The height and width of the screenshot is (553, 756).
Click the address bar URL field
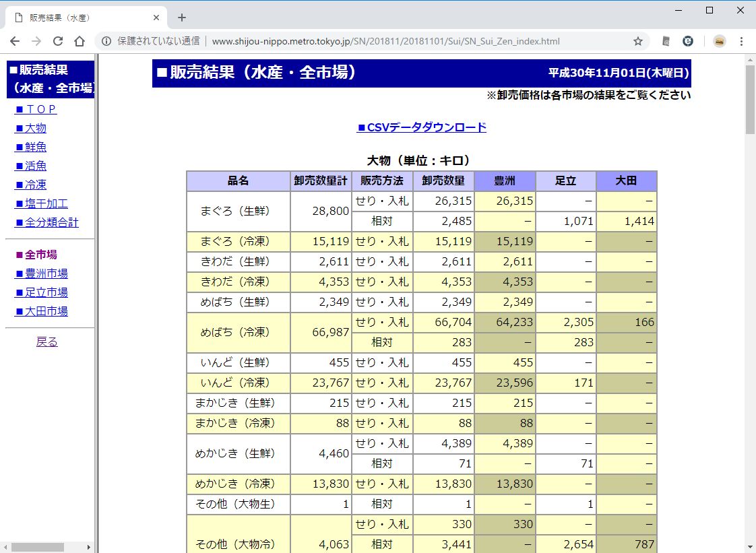coord(384,41)
